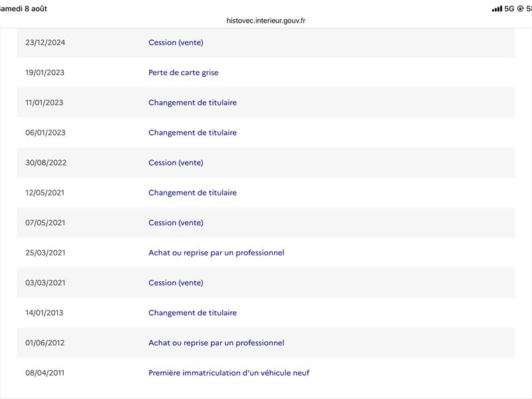Image resolution: width=532 pixels, height=399 pixels.
Task: Open the Perte de carte grise entry
Action: tap(184, 72)
